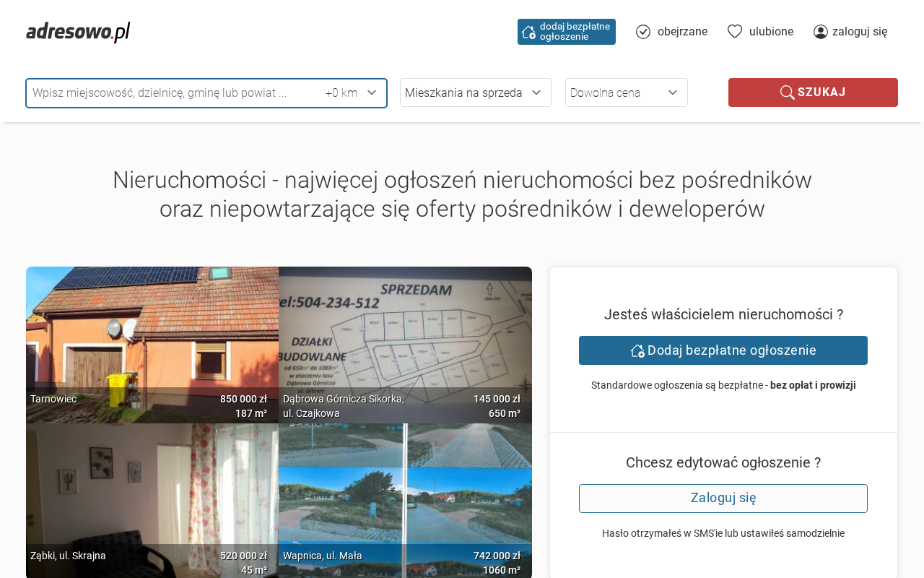Open the Dowolna cena price dropdown
924x578 pixels.
pyautogui.click(x=626, y=92)
